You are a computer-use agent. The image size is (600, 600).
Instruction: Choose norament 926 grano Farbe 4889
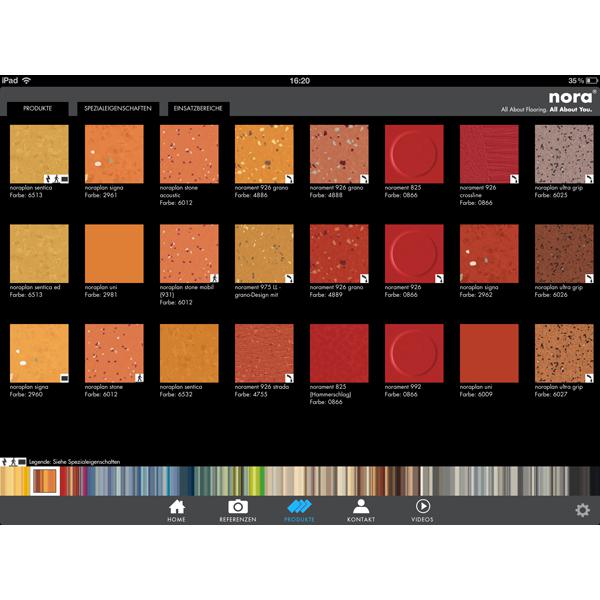tap(339, 254)
